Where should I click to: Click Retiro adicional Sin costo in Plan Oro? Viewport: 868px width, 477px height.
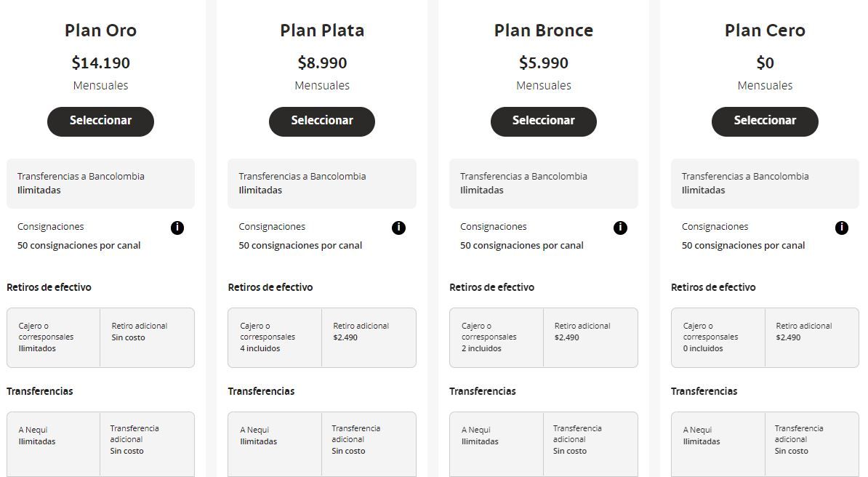[148, 337]
